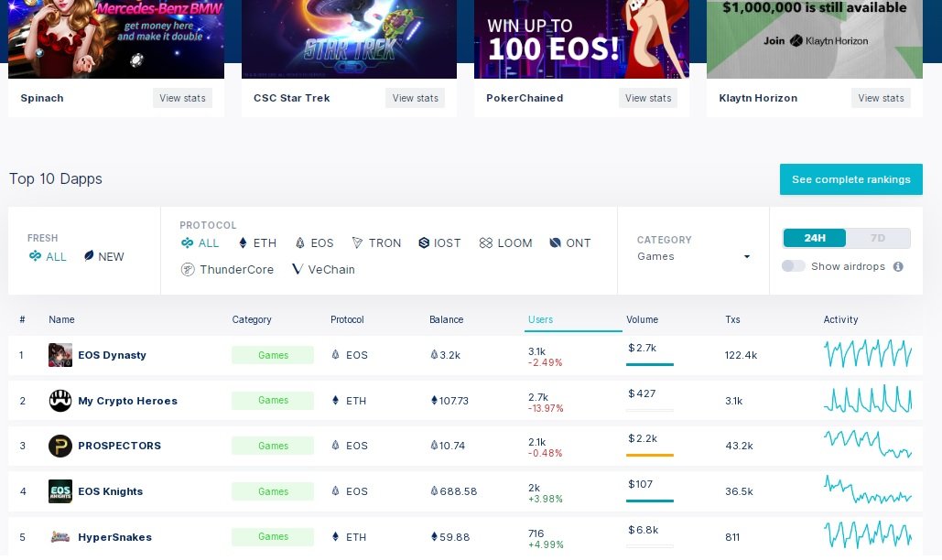Click the IOST icon in protocol filter
This screenshot has height=560, width=942.
[x=424, y=242]
